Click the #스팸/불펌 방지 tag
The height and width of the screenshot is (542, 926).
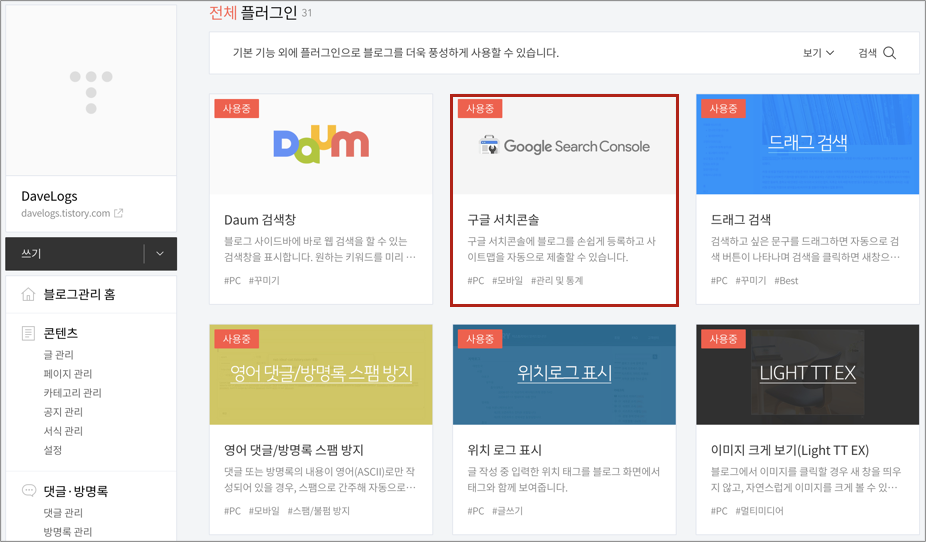[318, 511]
